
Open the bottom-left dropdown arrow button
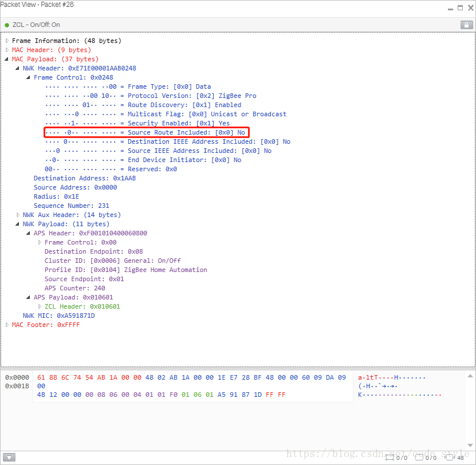point(9,457)
